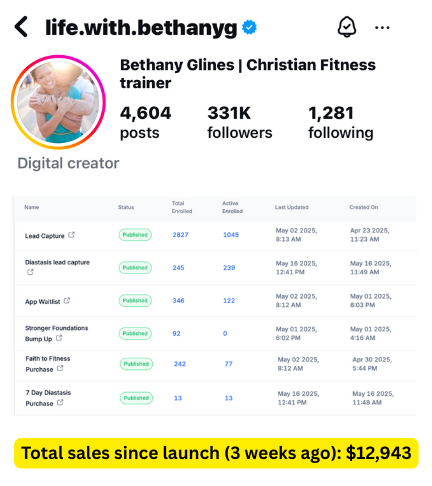The height and width of the screenshot is (486, 432).
Task: Sort by the Total Enrolled column header
Action: [182, 207]
